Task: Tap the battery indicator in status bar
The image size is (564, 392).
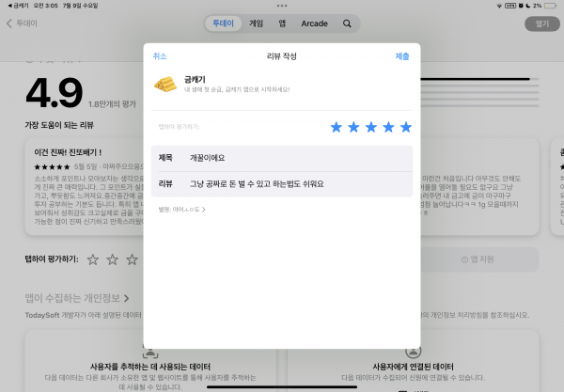Action: pos(550,6)
